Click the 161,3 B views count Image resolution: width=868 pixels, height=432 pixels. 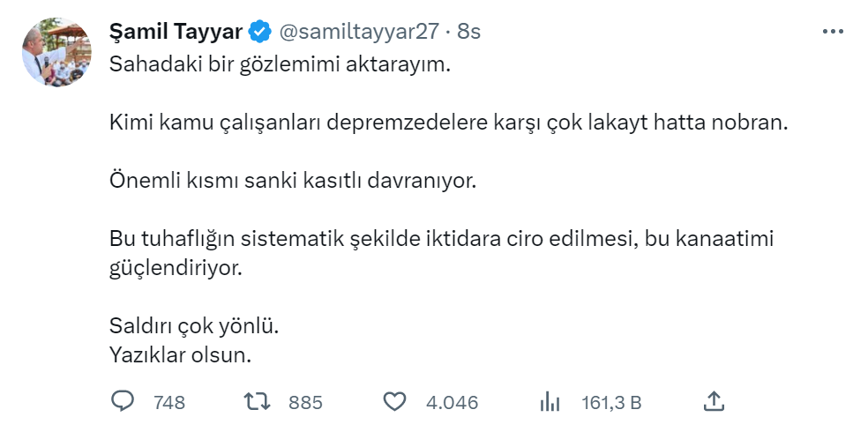611,403
